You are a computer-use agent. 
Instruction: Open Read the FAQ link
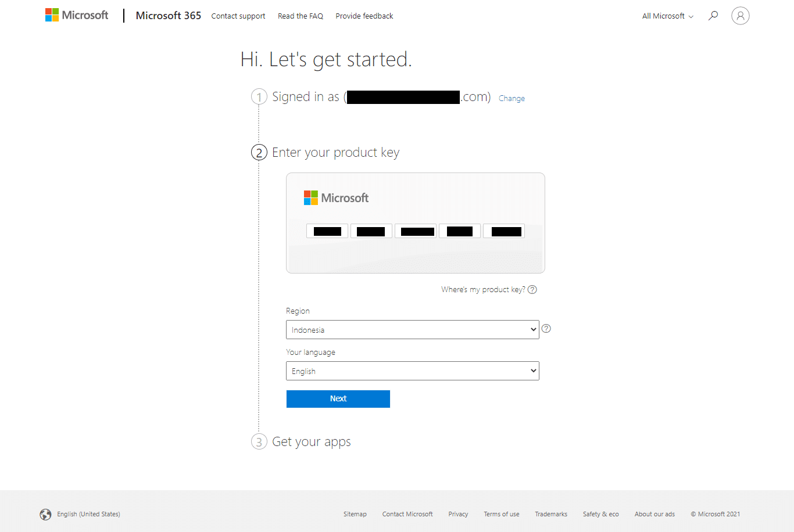pos(301,16)
